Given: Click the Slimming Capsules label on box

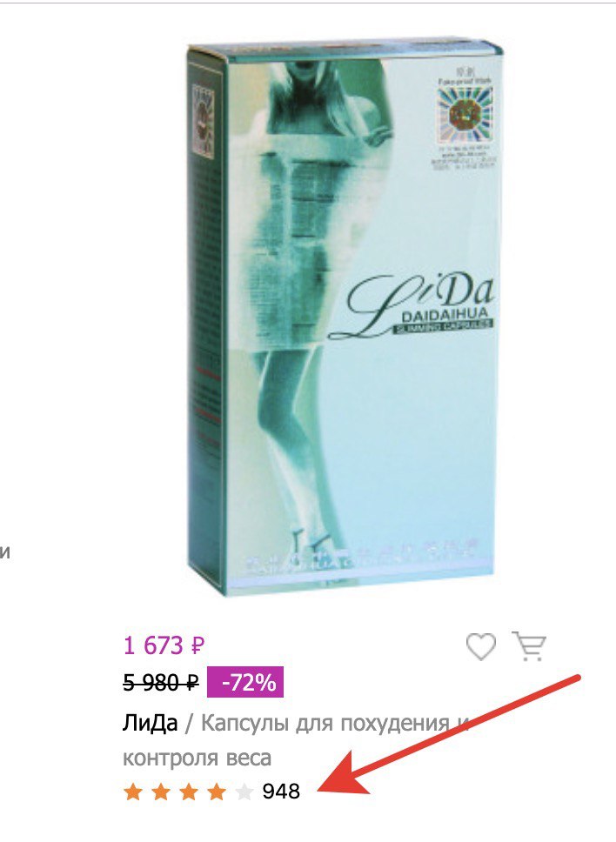Looking at the screenshot, I should pyautogui.click(x=443, y=324).
